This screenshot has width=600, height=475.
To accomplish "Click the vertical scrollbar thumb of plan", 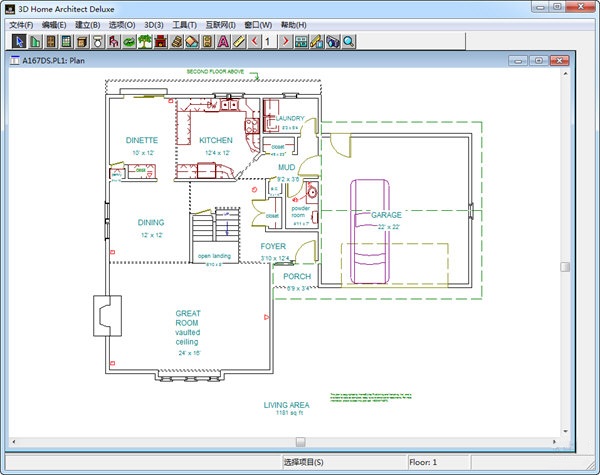I will [565, 267].
